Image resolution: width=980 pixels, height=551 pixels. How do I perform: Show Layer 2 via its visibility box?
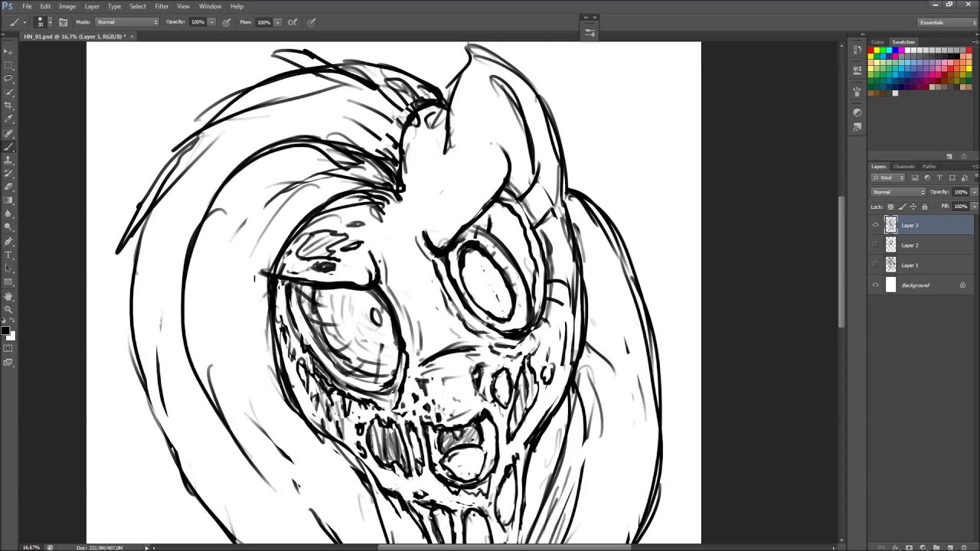coord(876,245)
